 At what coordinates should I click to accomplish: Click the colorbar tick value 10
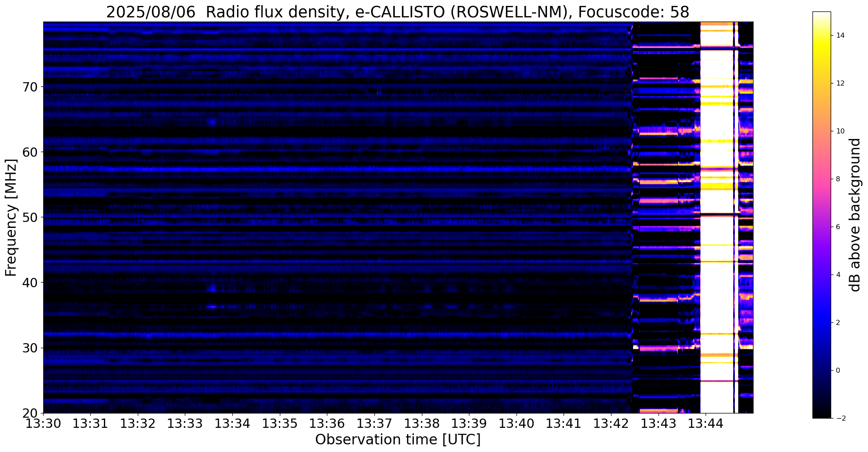840,131
